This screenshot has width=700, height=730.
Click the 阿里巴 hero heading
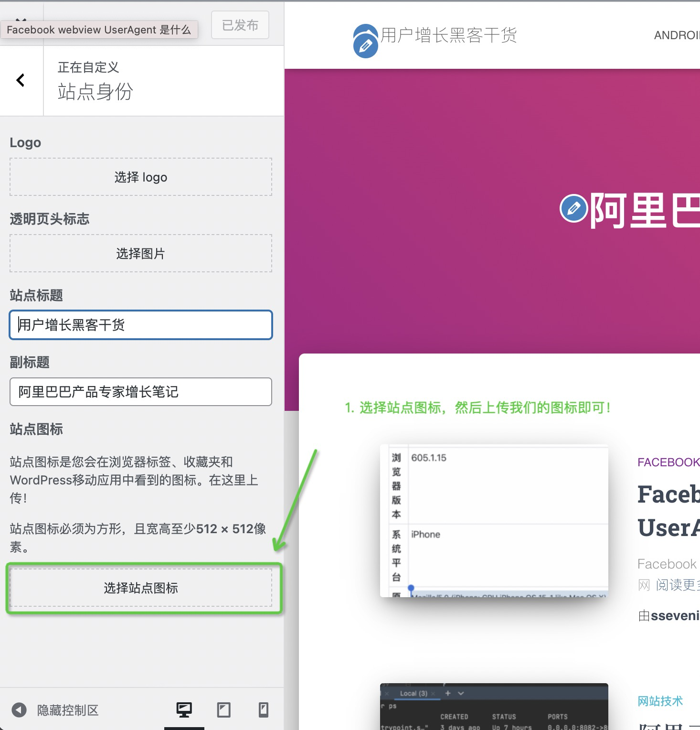point(645,210)
